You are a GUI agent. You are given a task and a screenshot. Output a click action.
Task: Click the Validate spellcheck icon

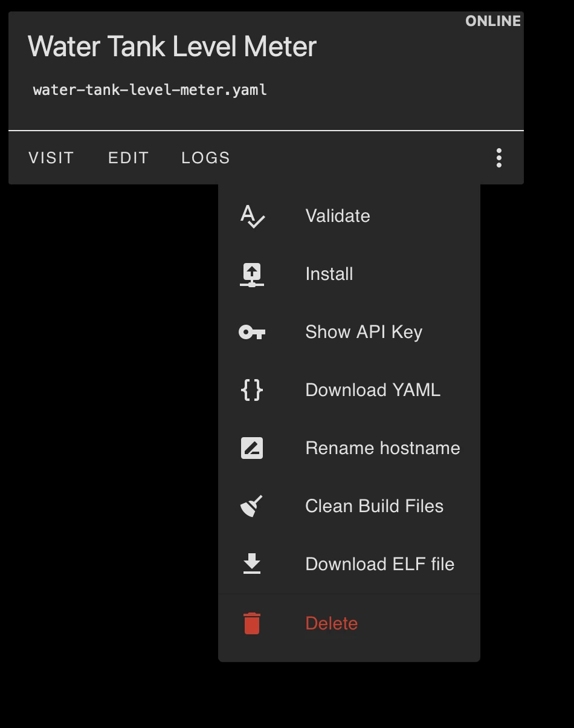[x=253, y=216]
